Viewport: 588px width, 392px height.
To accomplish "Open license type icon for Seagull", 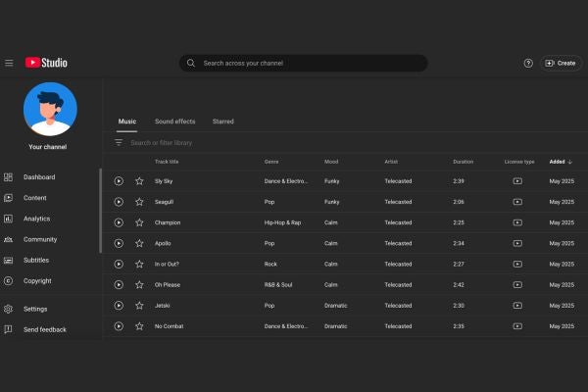I will click(517, 202).
